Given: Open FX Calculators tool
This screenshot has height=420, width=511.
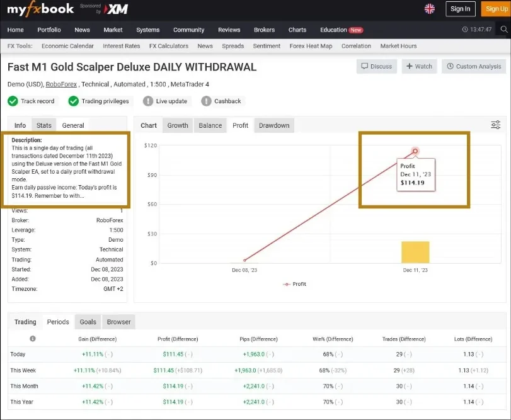Looking at the screenshot, I should pos(169,46).
